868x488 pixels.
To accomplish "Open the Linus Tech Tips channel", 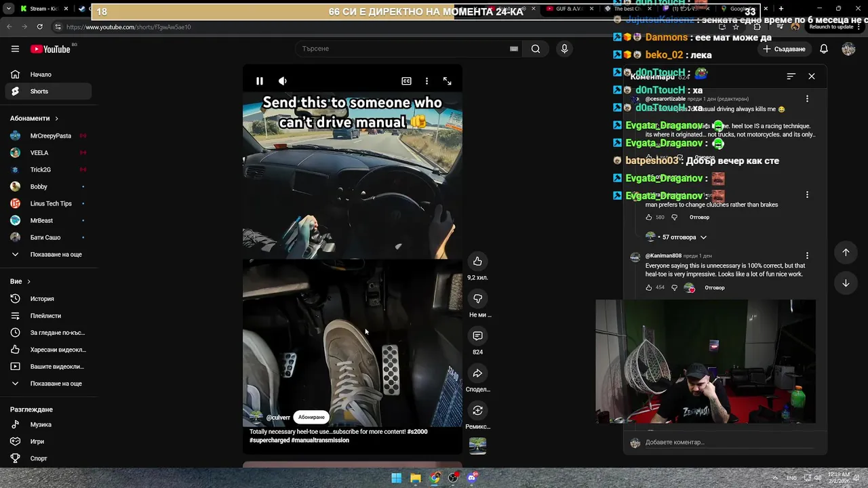I will [x=47, y=203].
